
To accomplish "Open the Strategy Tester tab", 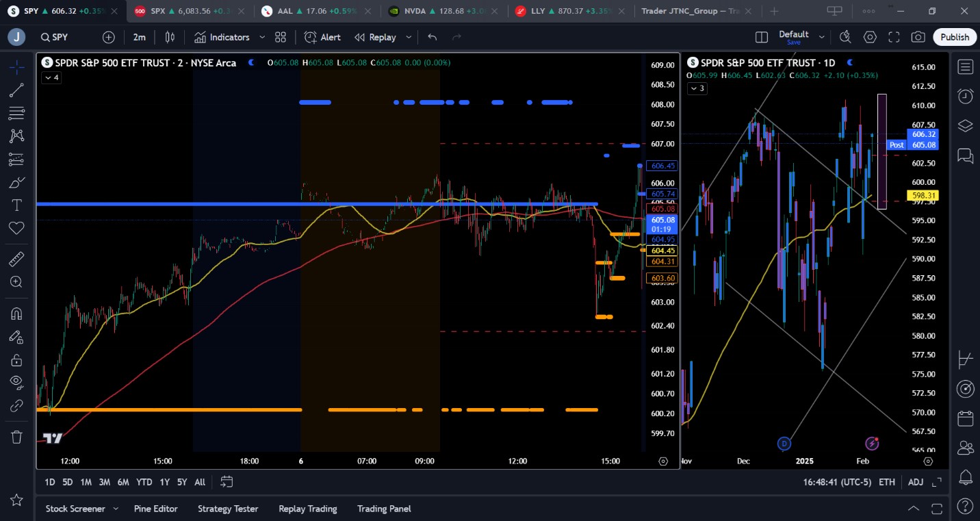I will [228, 509].
